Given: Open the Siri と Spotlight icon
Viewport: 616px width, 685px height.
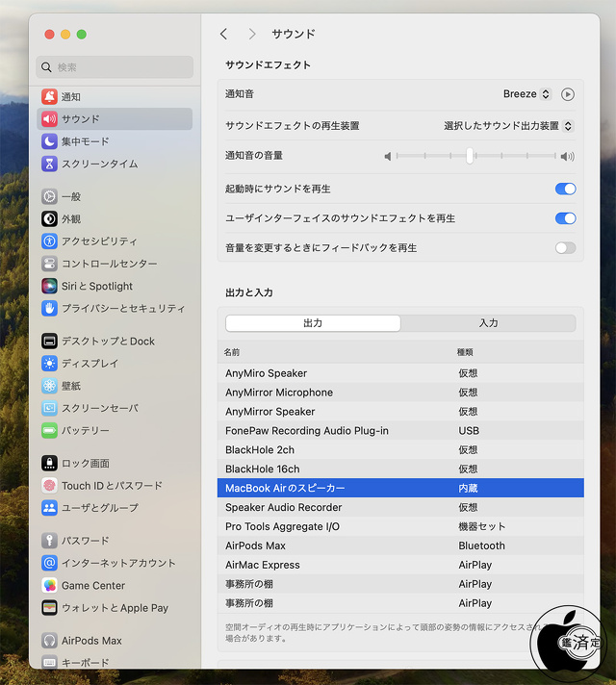Looking at the screenshot, I should (x=49, y=286).
